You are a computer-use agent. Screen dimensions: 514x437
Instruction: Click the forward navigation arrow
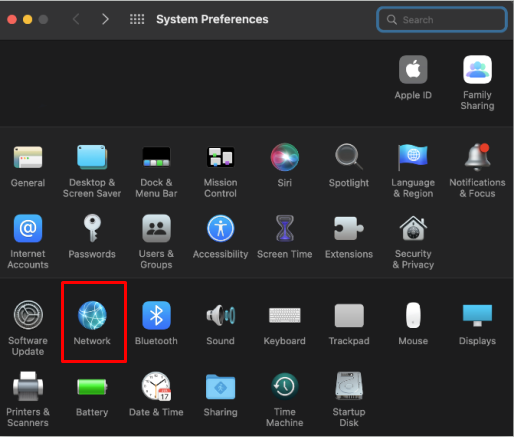105,19
